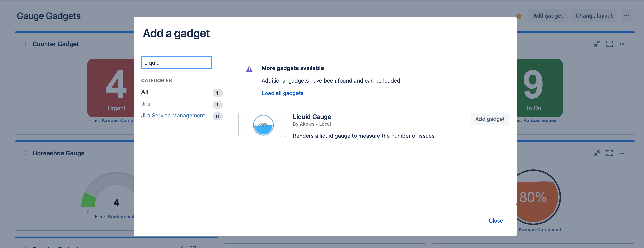Click the Liquid Gauge preview thumbnail

(262, 125)
